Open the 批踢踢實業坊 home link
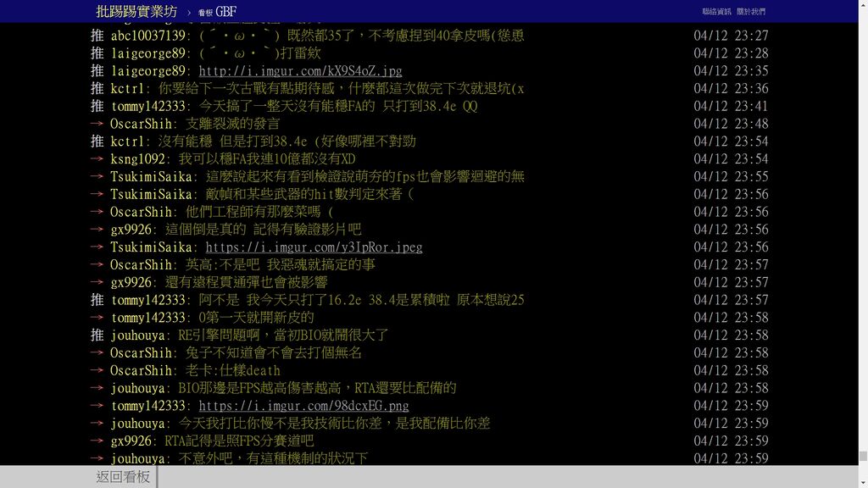Screen dimensions: 868x488 pos(136,11)
